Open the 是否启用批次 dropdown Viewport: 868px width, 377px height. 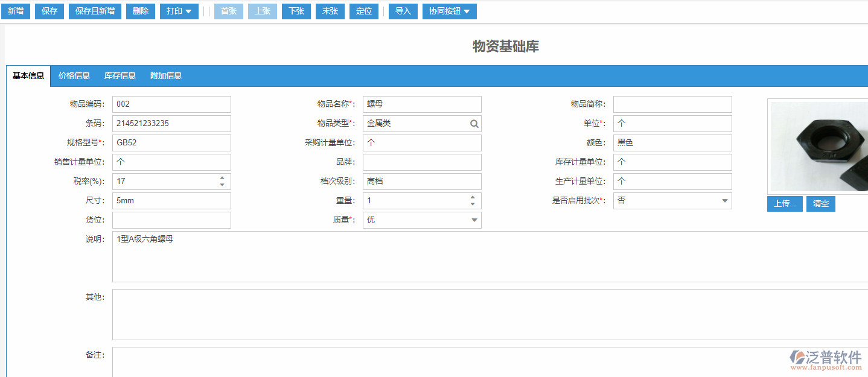click(x=723, y=200)
